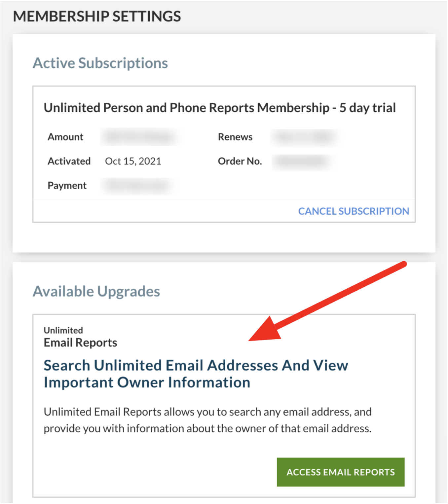The height and width of the screenshot is (504, 448).
Task: Click the ACCESS EMAIL REPORTS button
Action: pyautogui.click(x=340, y=472)
